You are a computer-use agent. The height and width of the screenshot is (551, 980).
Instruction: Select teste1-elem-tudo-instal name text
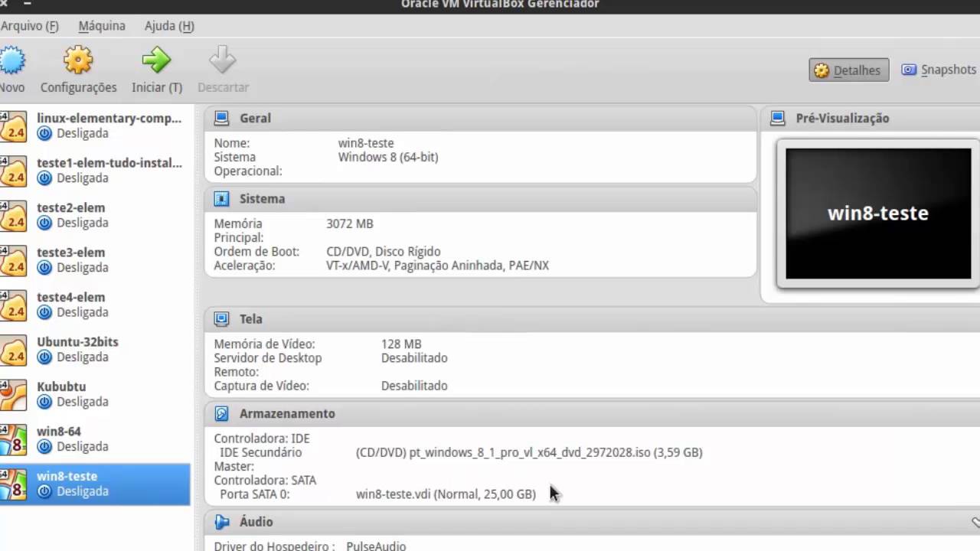[109, 163]
